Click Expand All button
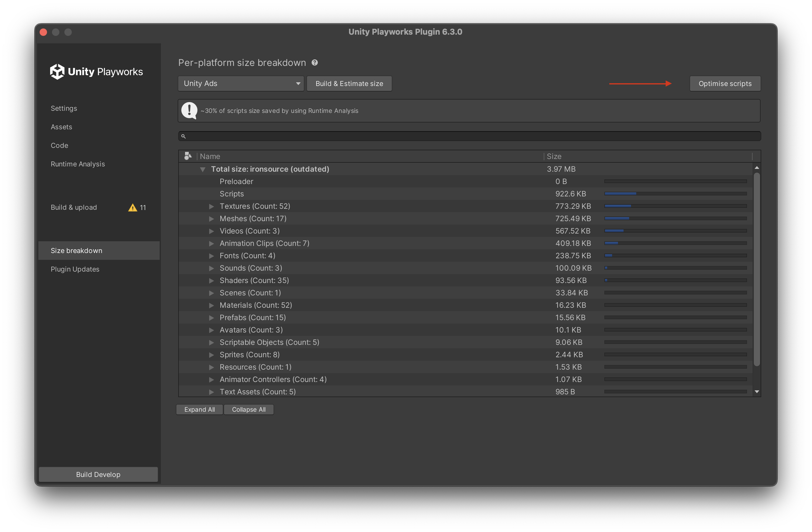This screenshot has width=812, height=532. [x=200, y=410]
